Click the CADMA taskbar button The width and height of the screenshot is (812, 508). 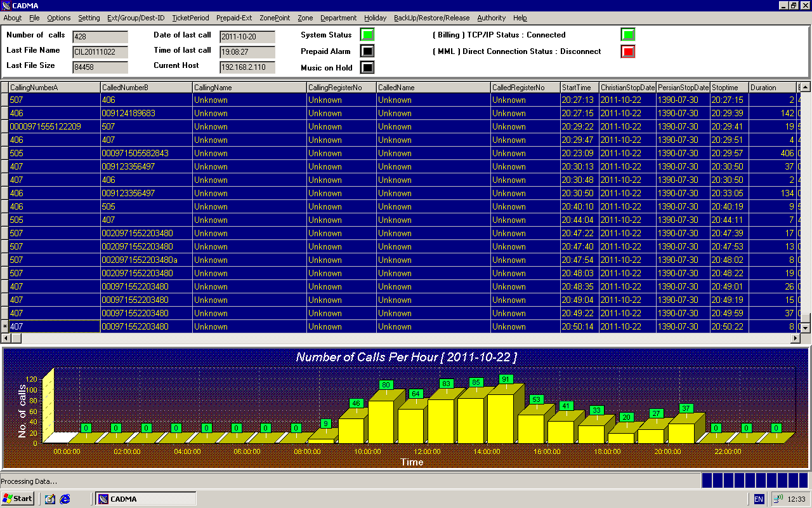[146, 498]
